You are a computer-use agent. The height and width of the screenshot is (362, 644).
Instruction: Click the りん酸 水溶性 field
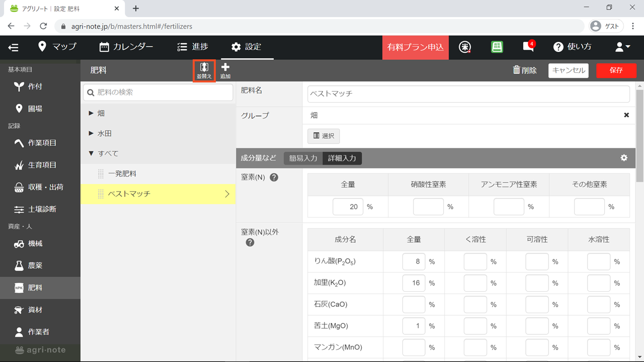click(599, 261)
